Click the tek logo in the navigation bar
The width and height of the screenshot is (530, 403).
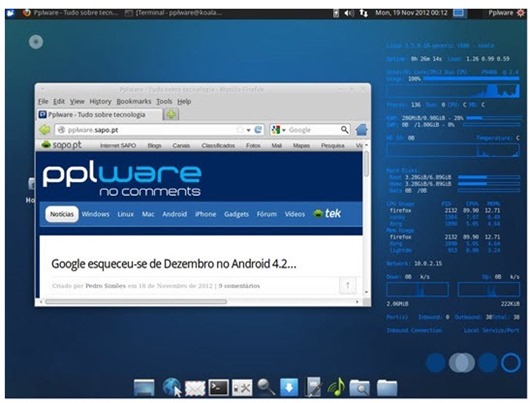pyautogui.click(x=327, y=214)
